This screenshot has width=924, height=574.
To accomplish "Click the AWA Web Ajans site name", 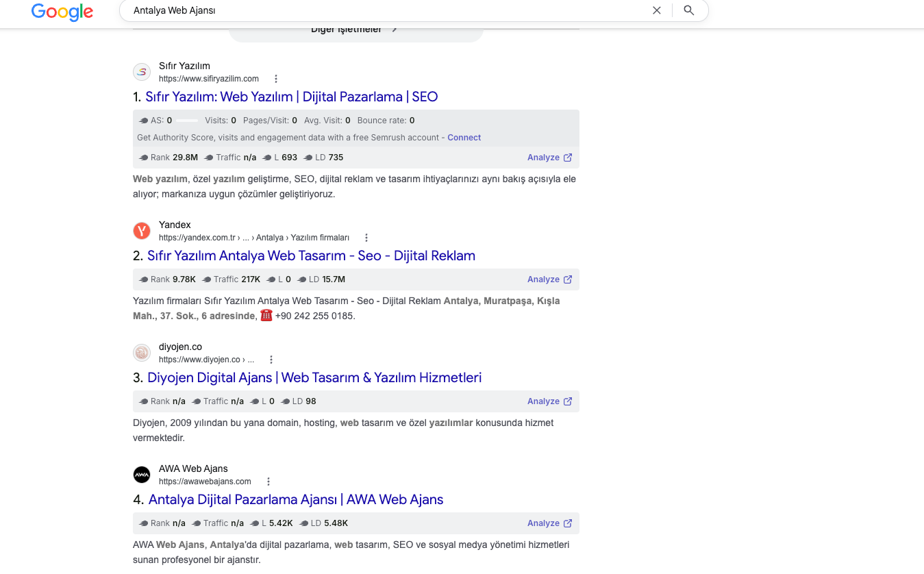I will tap(193, 469).
